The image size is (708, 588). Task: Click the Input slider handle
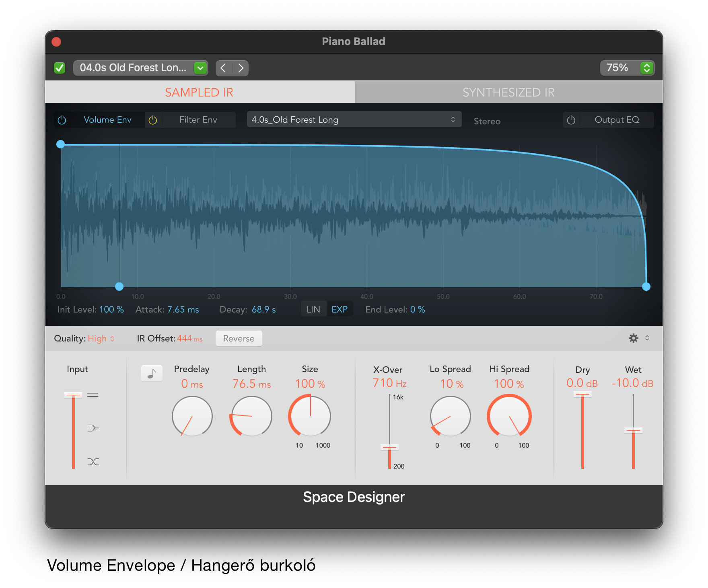(73, 395)
